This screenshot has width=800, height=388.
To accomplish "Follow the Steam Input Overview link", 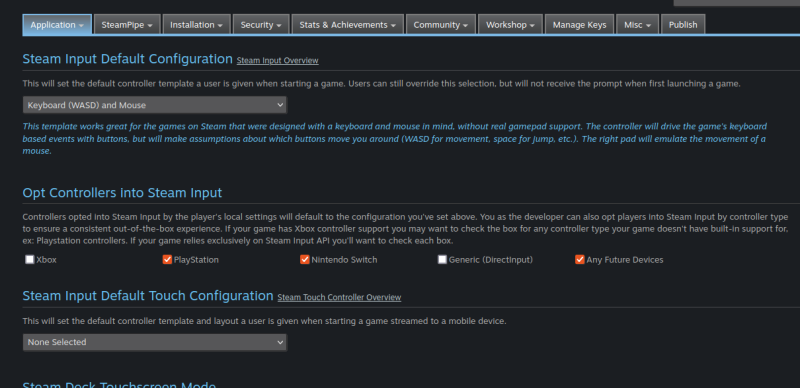I will 278,61.
